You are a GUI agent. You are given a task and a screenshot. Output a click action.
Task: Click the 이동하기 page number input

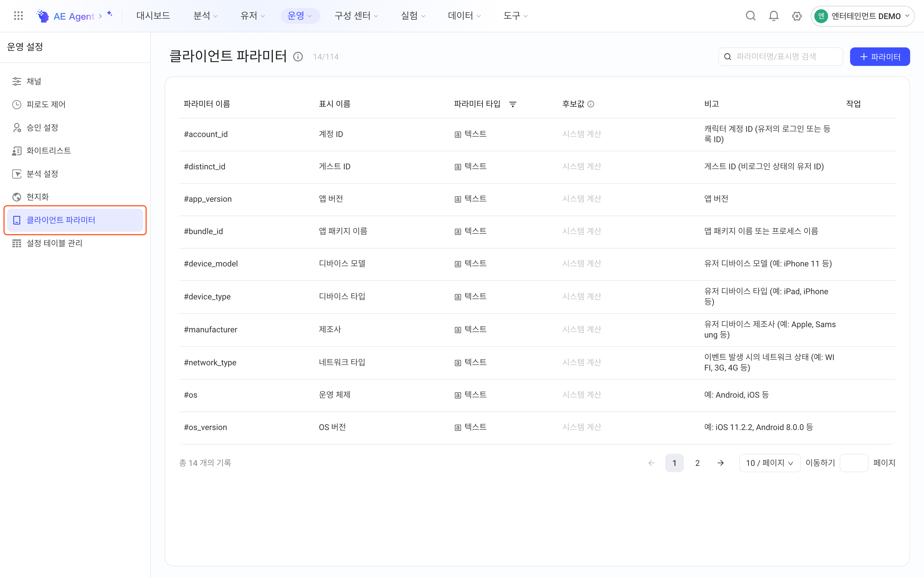coord(854,463)
